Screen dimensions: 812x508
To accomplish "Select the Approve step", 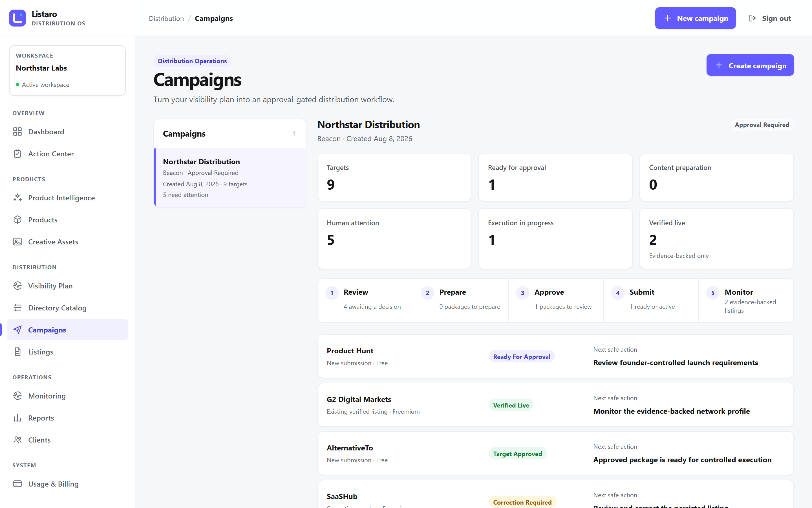I will pos(556,300).
